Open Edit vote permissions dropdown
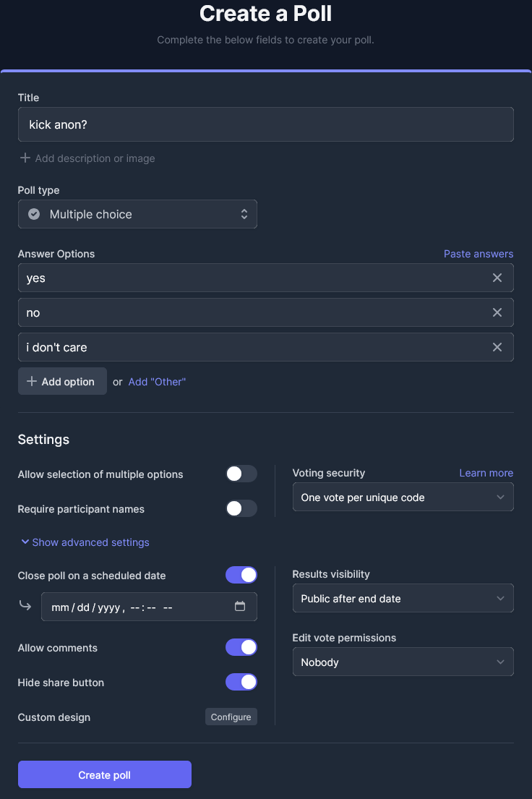The image size is (532, 799). (403, 662)
